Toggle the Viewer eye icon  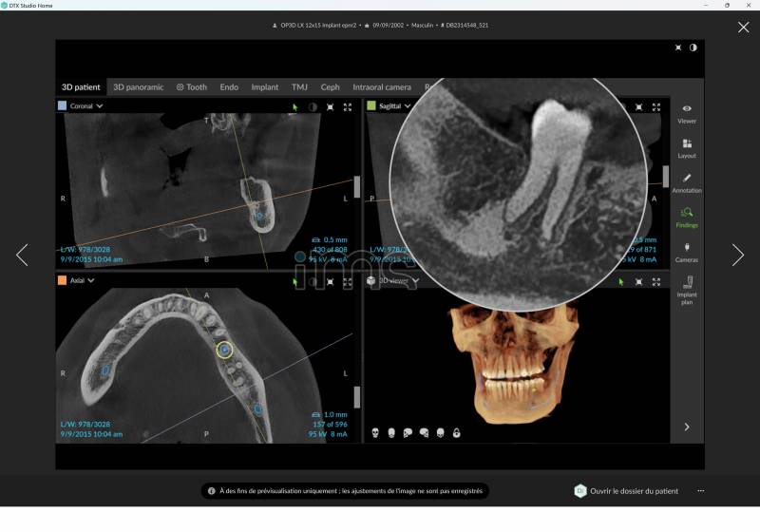tap(686, 112)
